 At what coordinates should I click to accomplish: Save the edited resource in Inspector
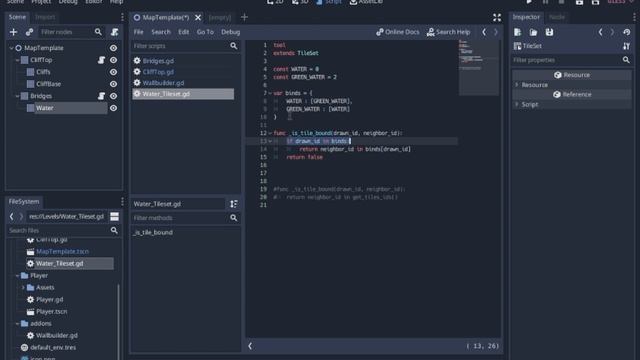click(549, 32)
